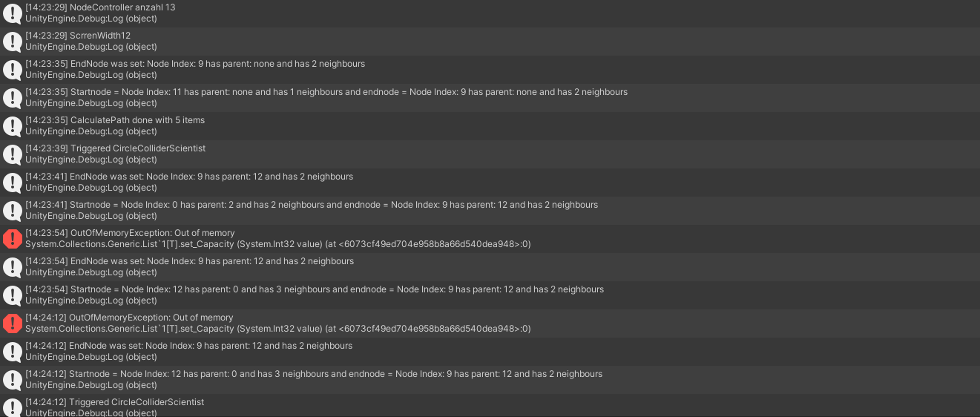Click the info icon next to ScrrenWidth12 log
Viewport: 980px width, 417px height.
pos(13,42)
